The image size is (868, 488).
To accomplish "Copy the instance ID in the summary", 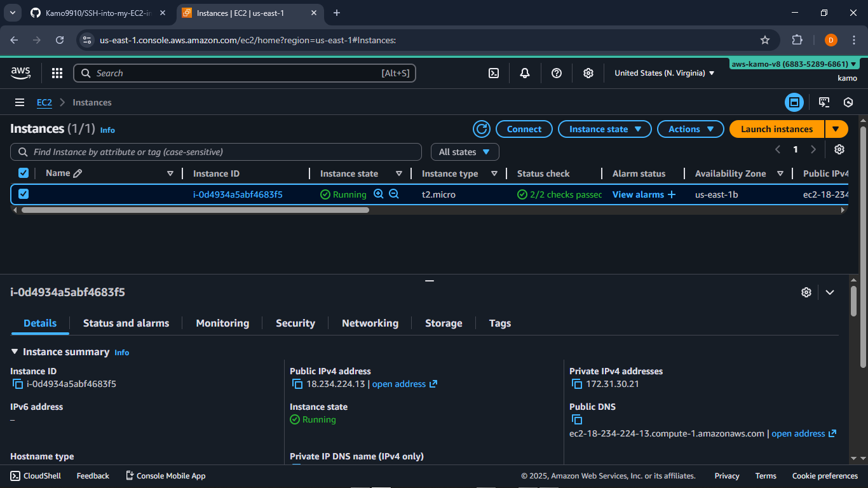I will (x=17, y=384).
